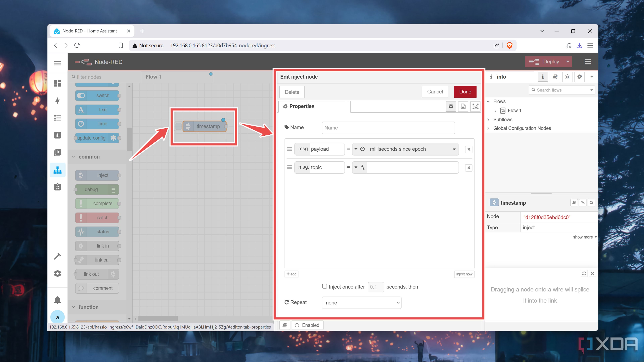Open the configuration nodes gear icon

tap(579, 77)
